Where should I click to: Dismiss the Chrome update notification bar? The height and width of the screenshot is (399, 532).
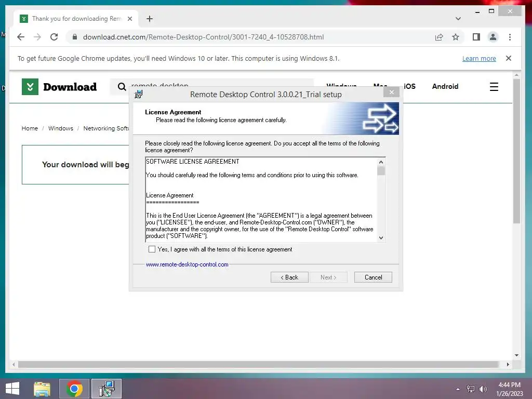coord(508,58)
